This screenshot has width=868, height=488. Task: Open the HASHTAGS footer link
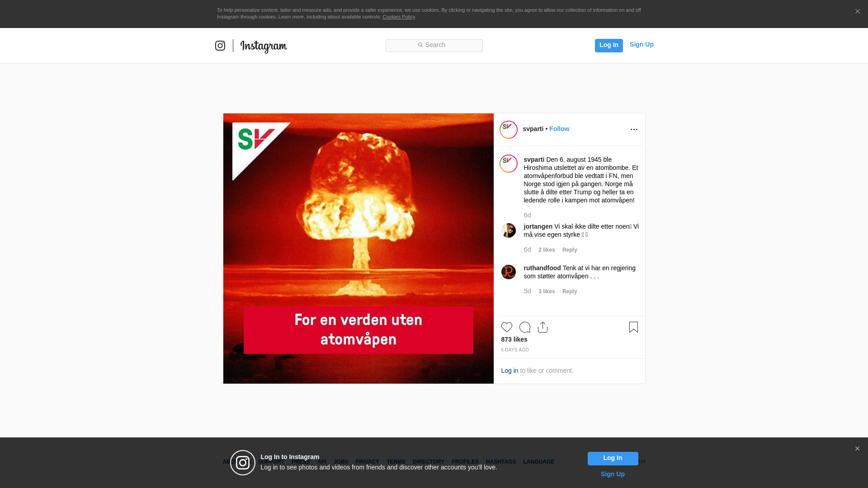pyautogui.click(x=501, y=462)
